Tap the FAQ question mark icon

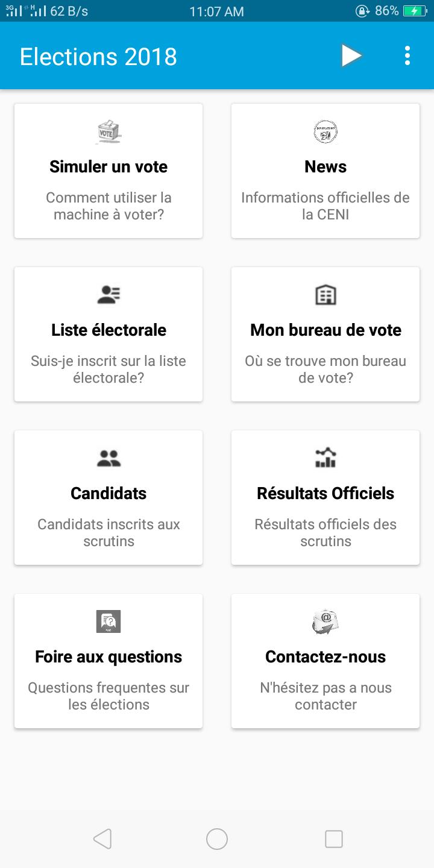tap(108, 621)
